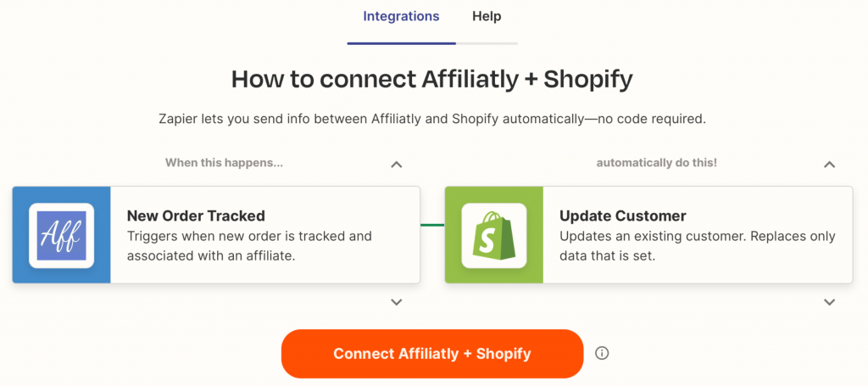Click the Affiliatly 'Aff' logo icon
Screen dimensions: 868x387
(61, 236)
